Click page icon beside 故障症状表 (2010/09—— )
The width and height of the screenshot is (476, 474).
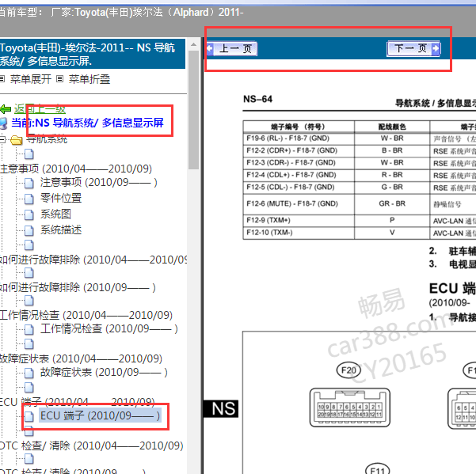click(x=29, y=373)
